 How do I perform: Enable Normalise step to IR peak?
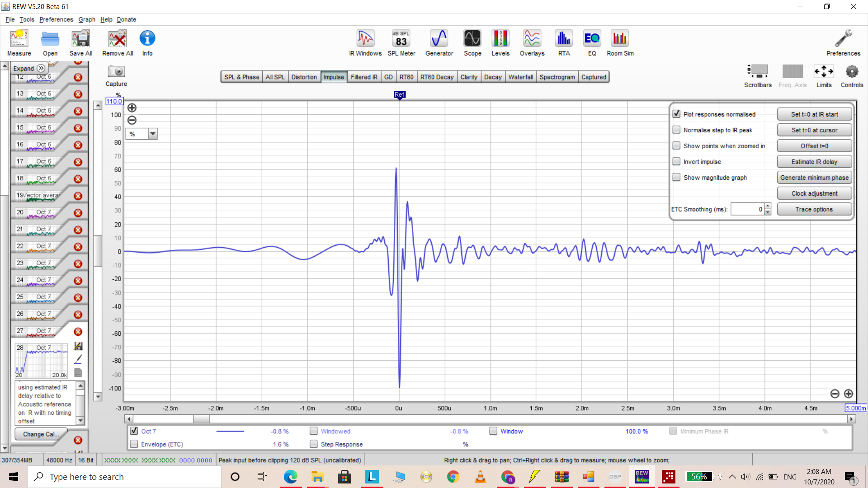click(x=676, y=130)
